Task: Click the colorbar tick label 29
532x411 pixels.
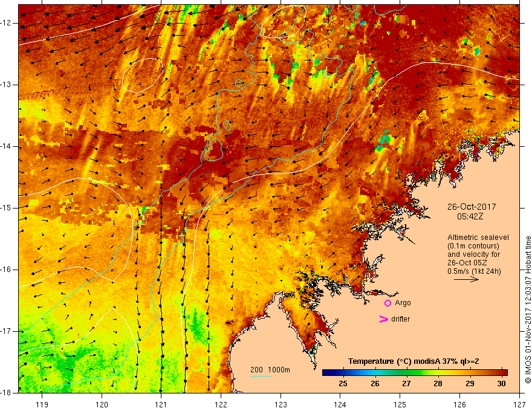Action: [x=470, y=384]
